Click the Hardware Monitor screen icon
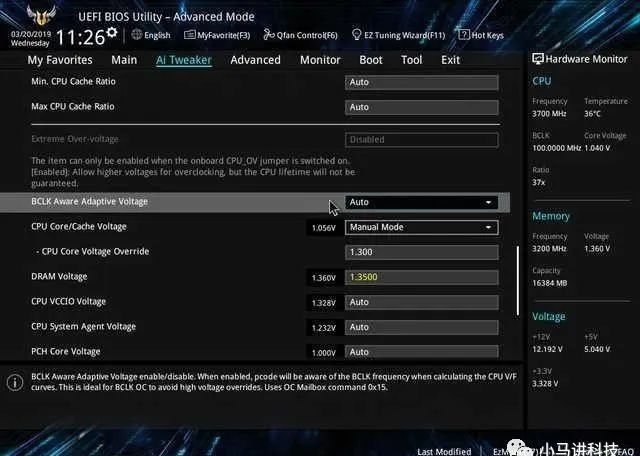The height and width of the screenshot is (456, 640). [x=538, y=59]
